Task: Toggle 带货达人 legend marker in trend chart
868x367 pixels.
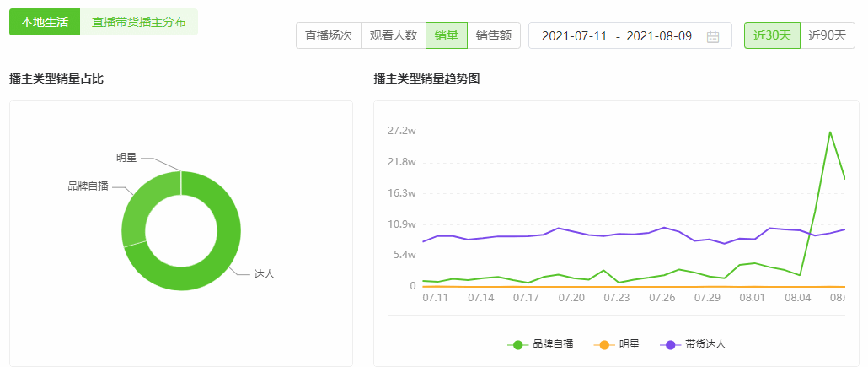Action: (671, 344)
